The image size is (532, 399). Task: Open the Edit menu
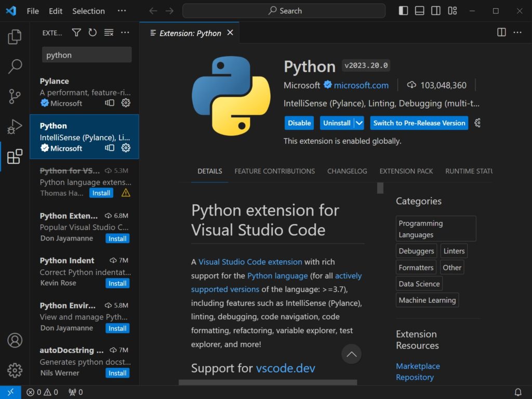tap(55, 11)
